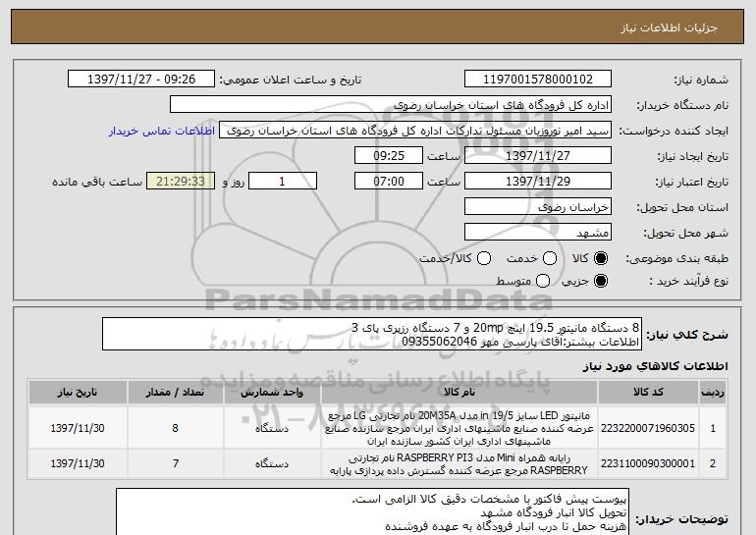This screenshot has width=756, height=535.
Task: Click unit دستگاه in row 2
Action: (x=272, y=463)
